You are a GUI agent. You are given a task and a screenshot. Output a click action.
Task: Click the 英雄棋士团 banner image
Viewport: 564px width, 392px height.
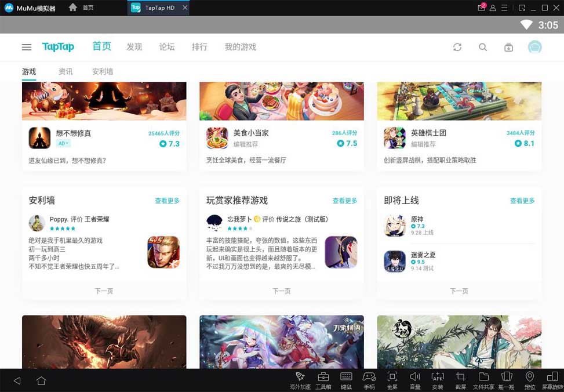pyautogui.click(x=459, y=101)
